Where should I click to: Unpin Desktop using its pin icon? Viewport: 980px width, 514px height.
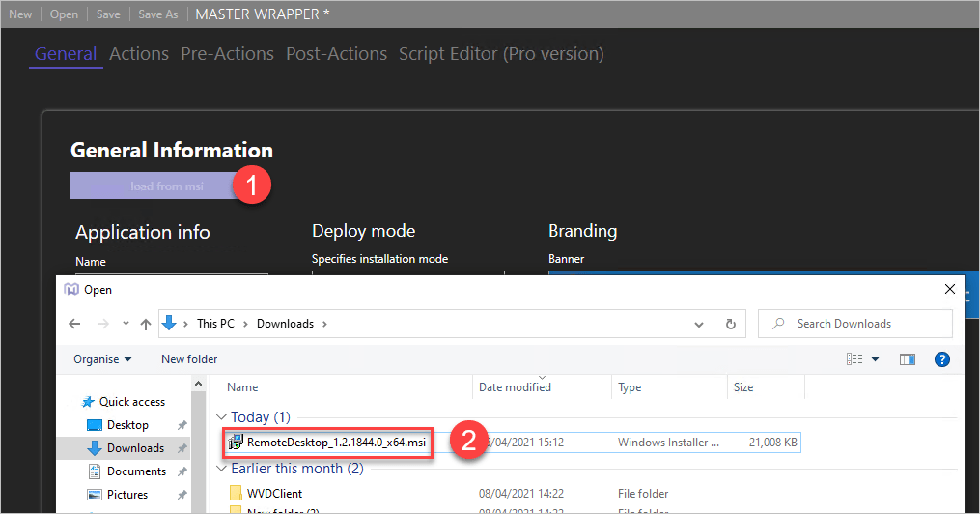(x=182, y=425)
